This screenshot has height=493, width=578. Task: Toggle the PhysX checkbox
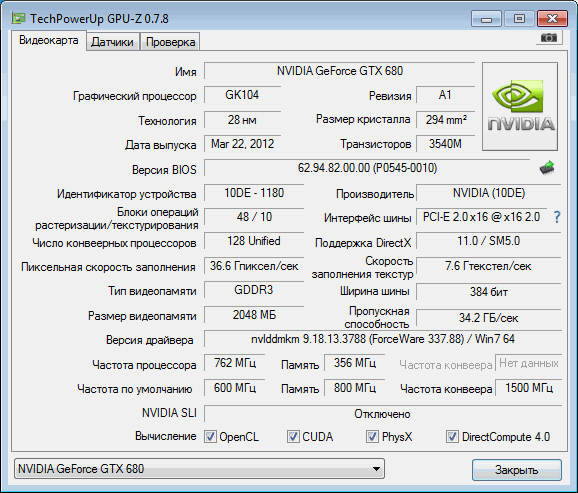[372, 437]
